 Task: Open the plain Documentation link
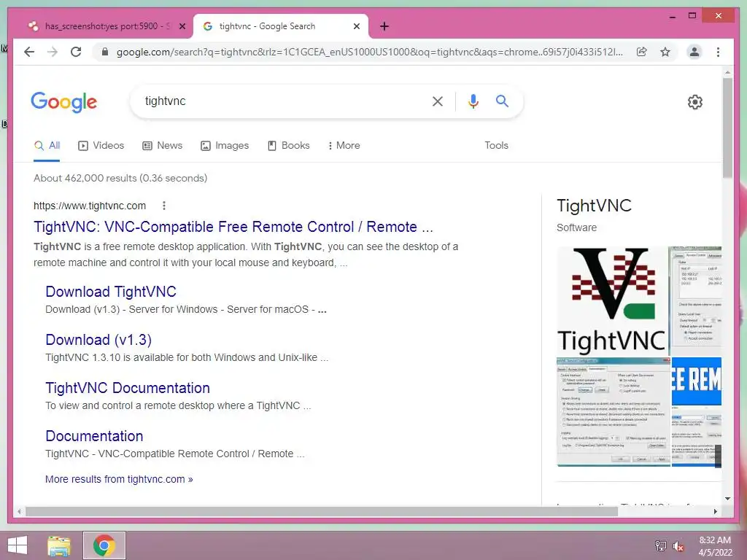[94, 436]
